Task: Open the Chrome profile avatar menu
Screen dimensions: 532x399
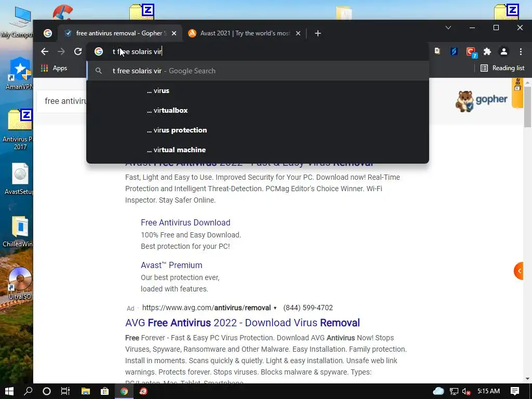Action: (504, 51)
